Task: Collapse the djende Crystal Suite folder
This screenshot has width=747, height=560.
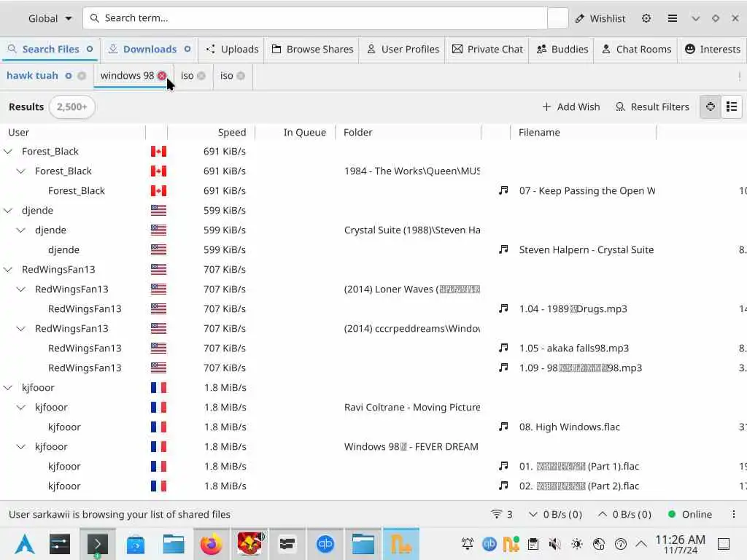Action: [21, 230]
